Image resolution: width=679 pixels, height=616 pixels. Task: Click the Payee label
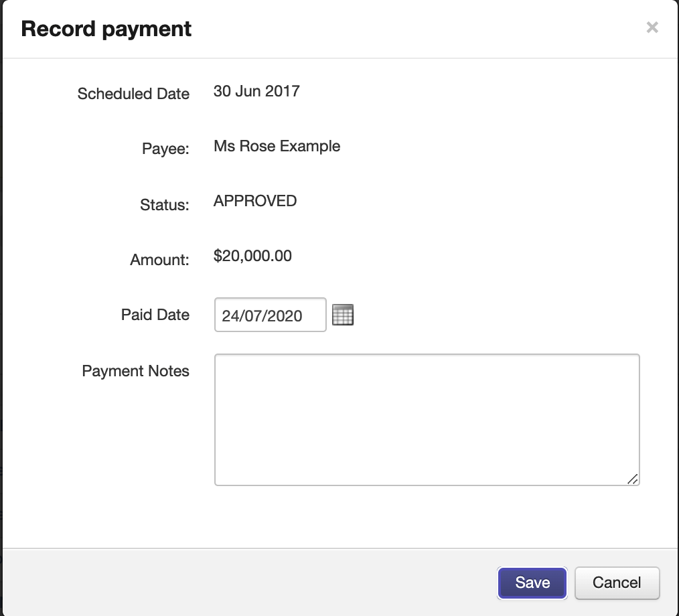pos(165,149)
